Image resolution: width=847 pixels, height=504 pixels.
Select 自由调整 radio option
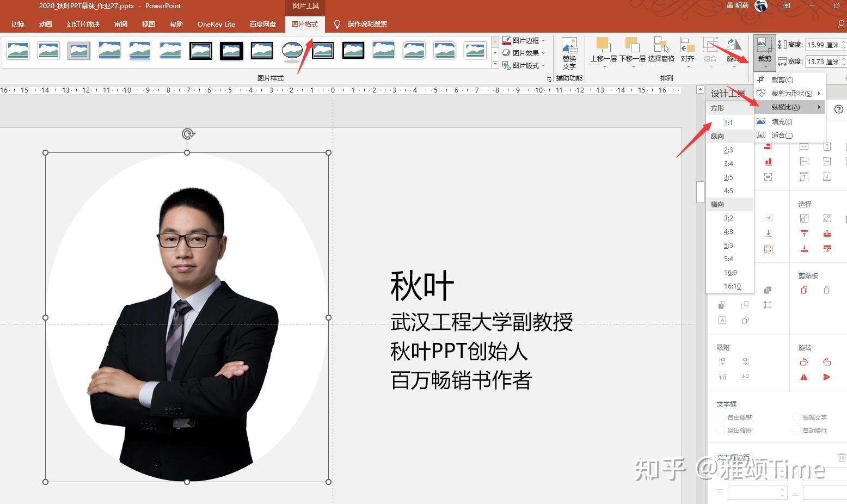click(721, 417)
